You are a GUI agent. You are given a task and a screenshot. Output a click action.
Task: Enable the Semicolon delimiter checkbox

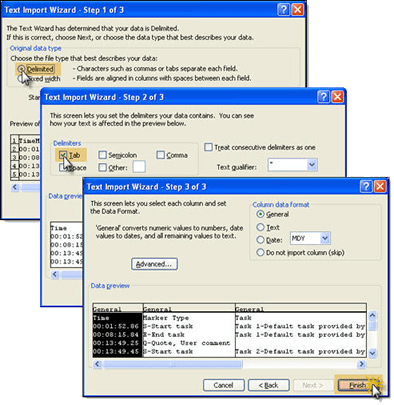(x=103, y=155)
